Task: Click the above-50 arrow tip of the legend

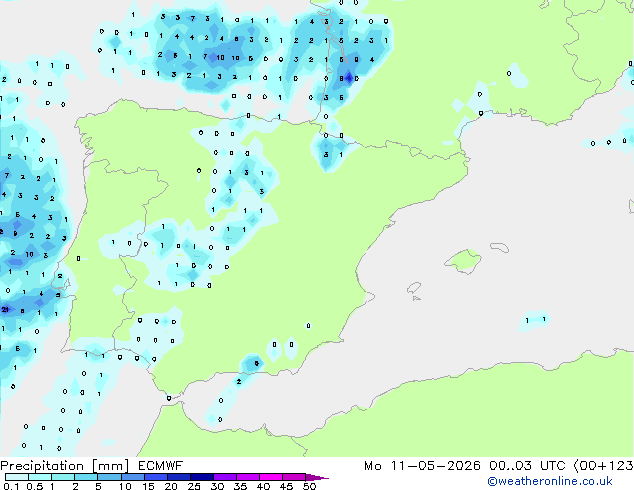Action: pos(317,477)
